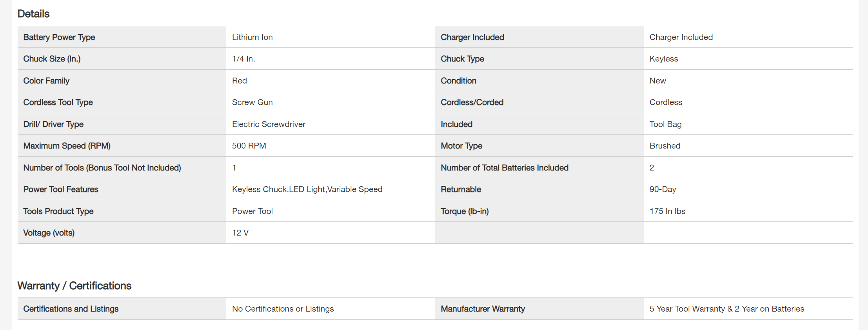Viewport: 868px width, 330px height.
Task: Click the Lithium Ion value
Action: point(252,37)
